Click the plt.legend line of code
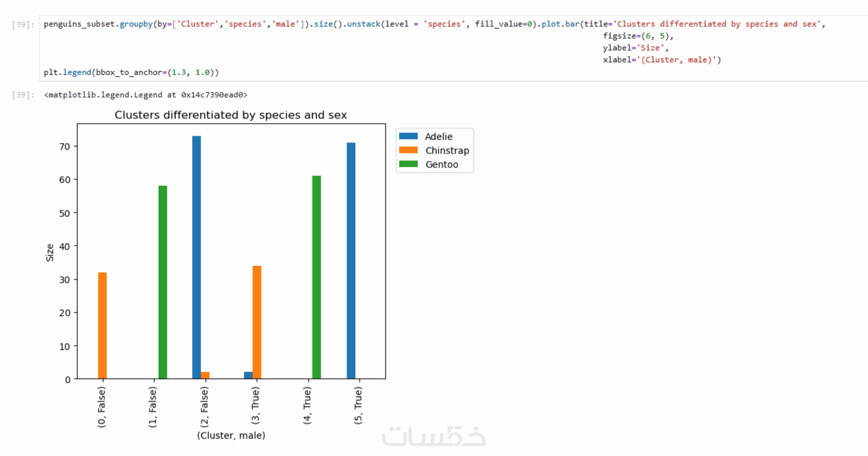 [131, 72]
